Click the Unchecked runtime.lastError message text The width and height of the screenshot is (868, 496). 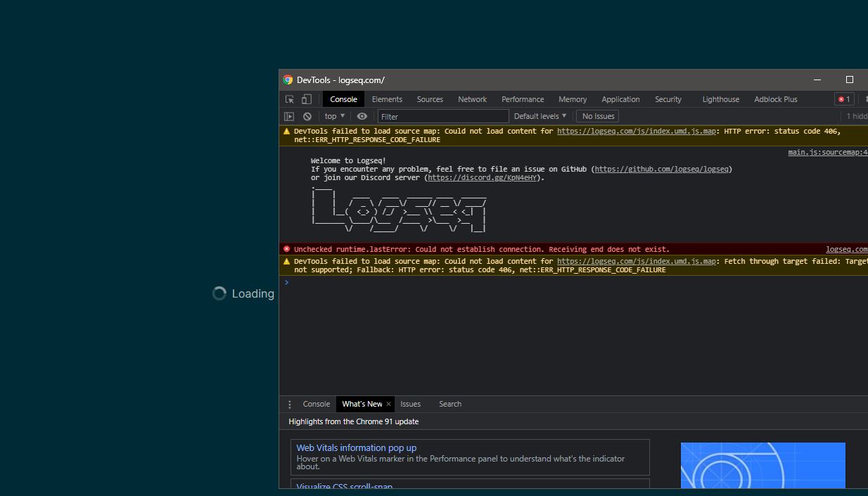pyautogui.click(x=482, y=249)
